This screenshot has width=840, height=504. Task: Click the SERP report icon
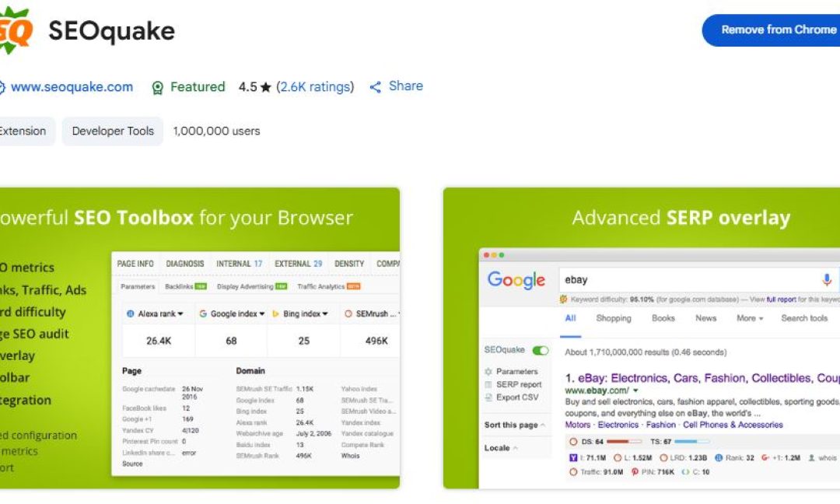point(488,384)
